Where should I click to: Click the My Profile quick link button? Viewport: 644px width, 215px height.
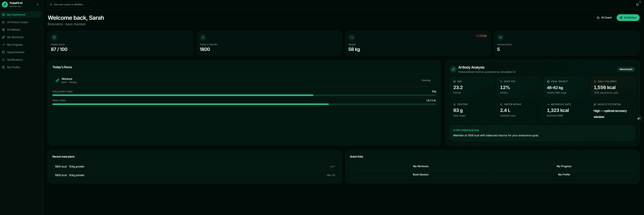pos(564,175)
